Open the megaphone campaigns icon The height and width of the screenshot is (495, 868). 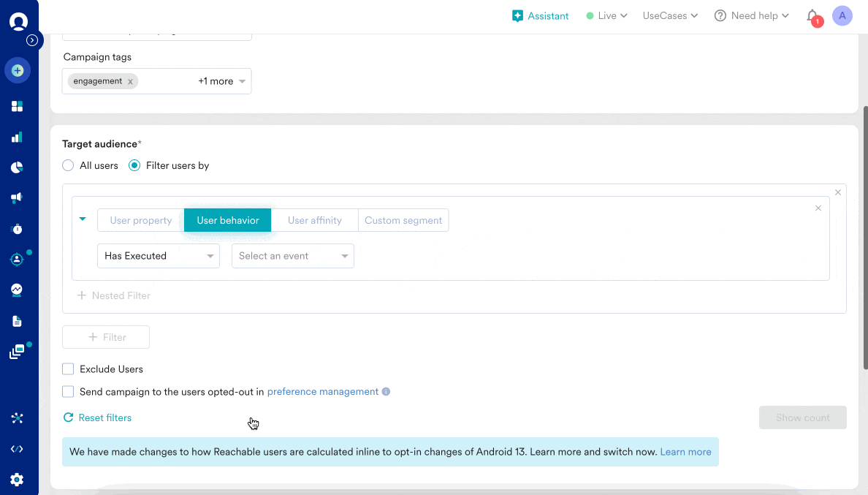[x=17, y=197]
